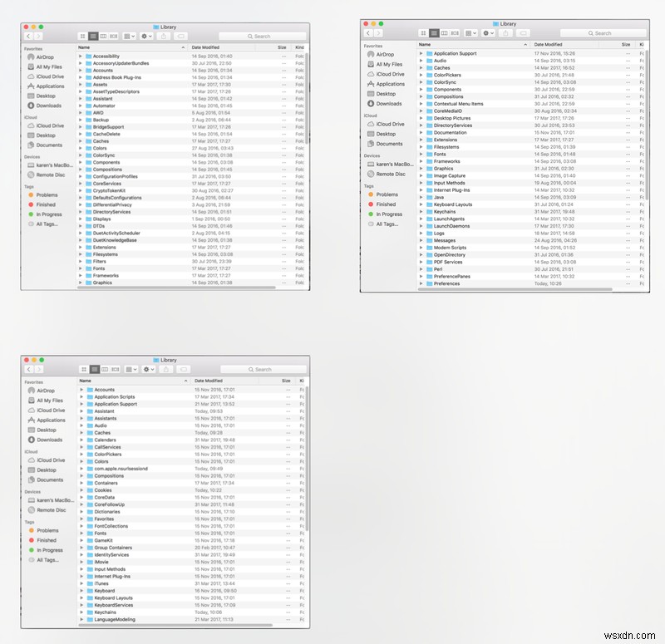
Task: Select Finished red tag in top-left window
Action: tap(42, 204)
